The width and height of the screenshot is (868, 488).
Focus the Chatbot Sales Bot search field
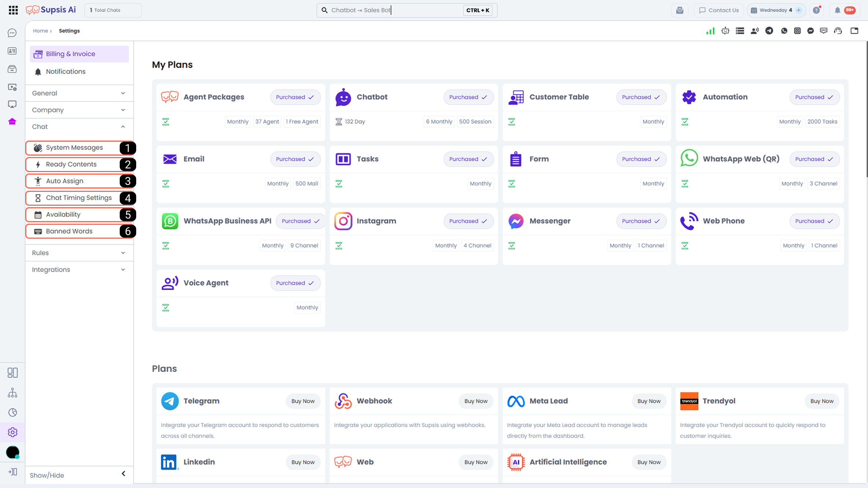tap(407, 10)
